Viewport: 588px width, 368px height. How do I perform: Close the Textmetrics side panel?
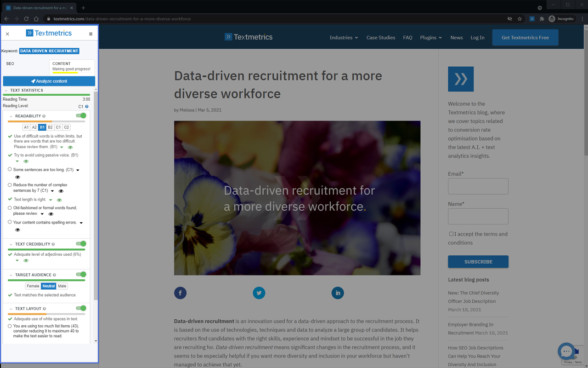[x=7, y=34]
